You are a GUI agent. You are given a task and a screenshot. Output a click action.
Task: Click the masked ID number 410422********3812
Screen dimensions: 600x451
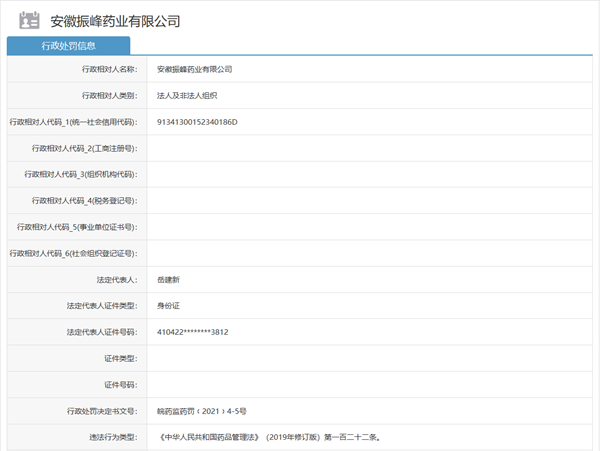tap(200, 332)
